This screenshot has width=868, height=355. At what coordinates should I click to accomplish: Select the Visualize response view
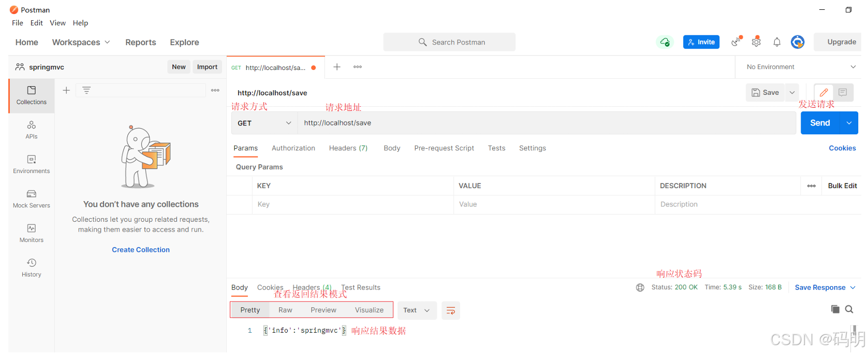[x=369, y=310]
